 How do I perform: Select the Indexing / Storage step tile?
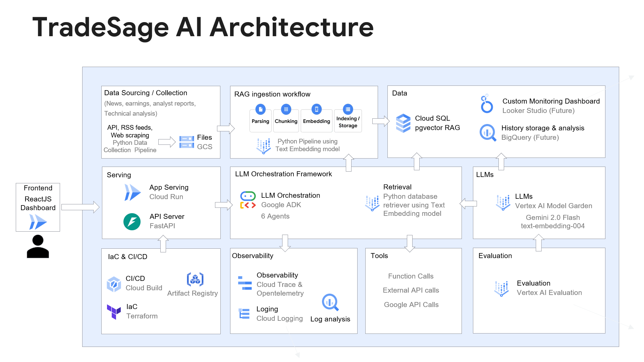[x=348, y=121]
